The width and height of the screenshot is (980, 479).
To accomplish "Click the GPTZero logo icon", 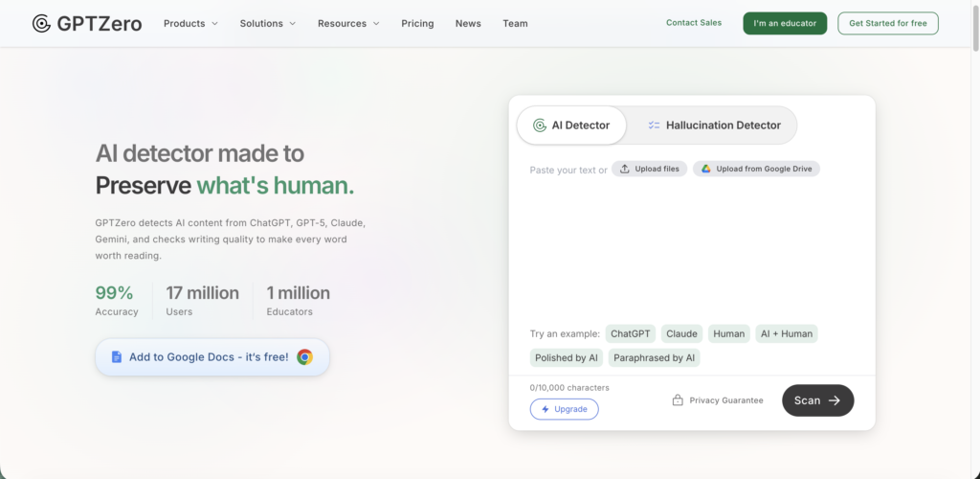I will (41, 24).
